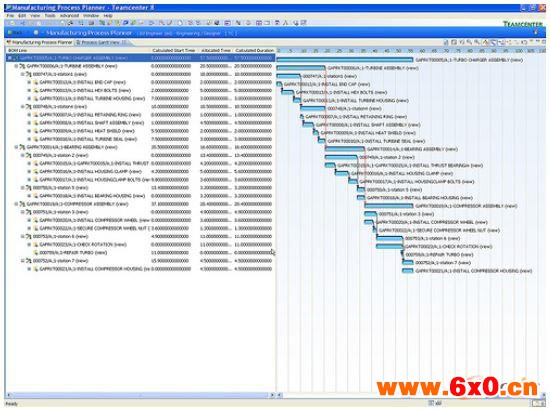Open the Help menu
The image size is (550, 410).
click(108, 16)
